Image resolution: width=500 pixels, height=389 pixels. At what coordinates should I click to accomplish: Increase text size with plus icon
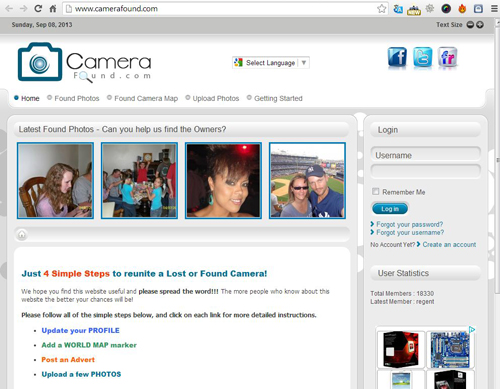pyautogui.click(x=480, y=25)
